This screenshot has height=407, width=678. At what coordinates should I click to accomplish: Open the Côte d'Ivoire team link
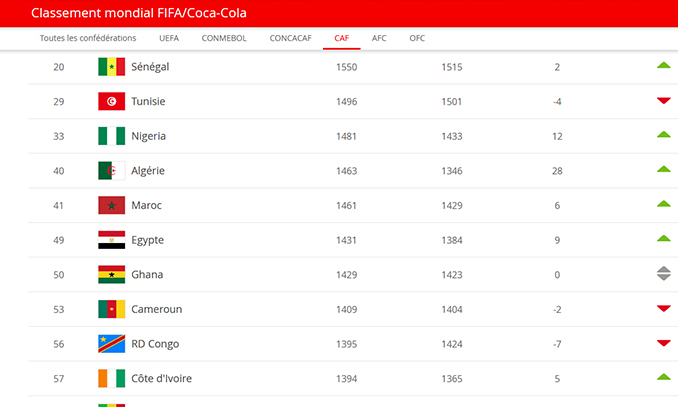161,378
